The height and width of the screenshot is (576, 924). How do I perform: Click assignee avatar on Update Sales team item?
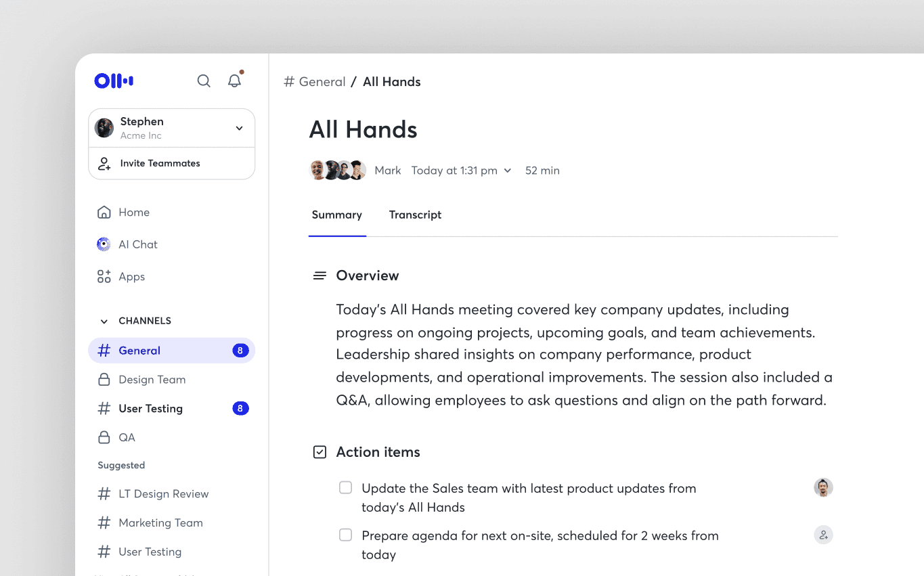pyautogui.click(x=823, y=488)
